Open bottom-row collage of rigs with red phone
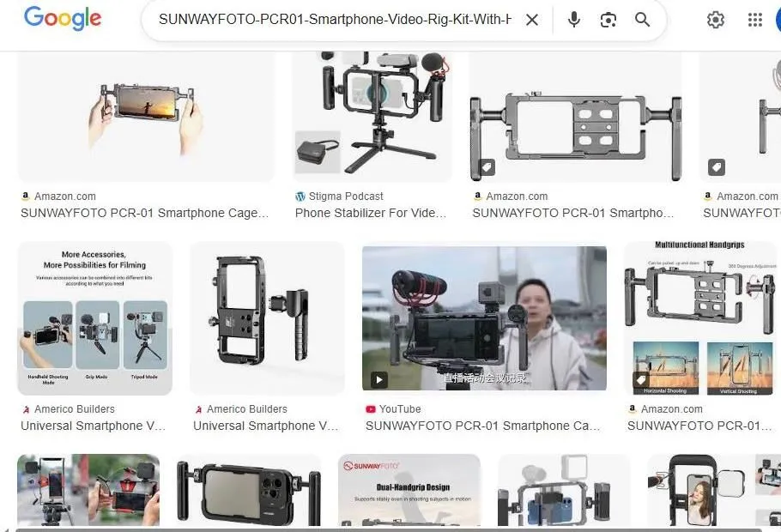The width and height of the screenshot is (781, 532). click(88, 490)
